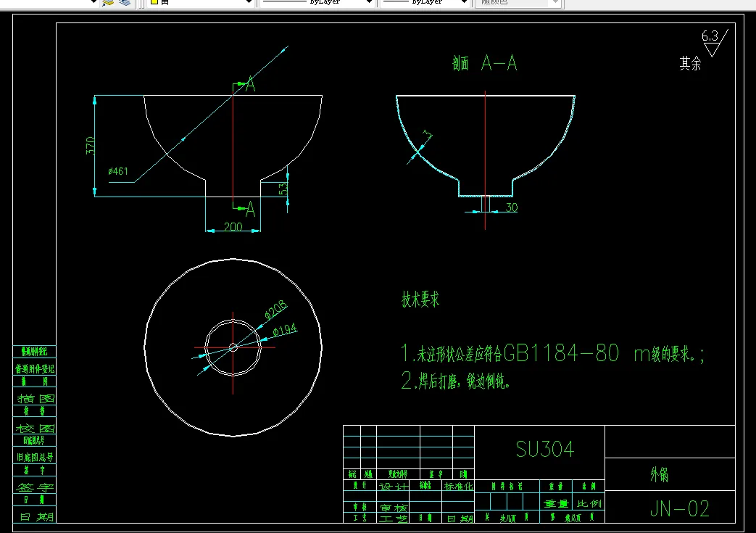This screenshot has width=756, height=533.
Task: Select the 53 vertical dimension text
Action: tap(283, 188)
